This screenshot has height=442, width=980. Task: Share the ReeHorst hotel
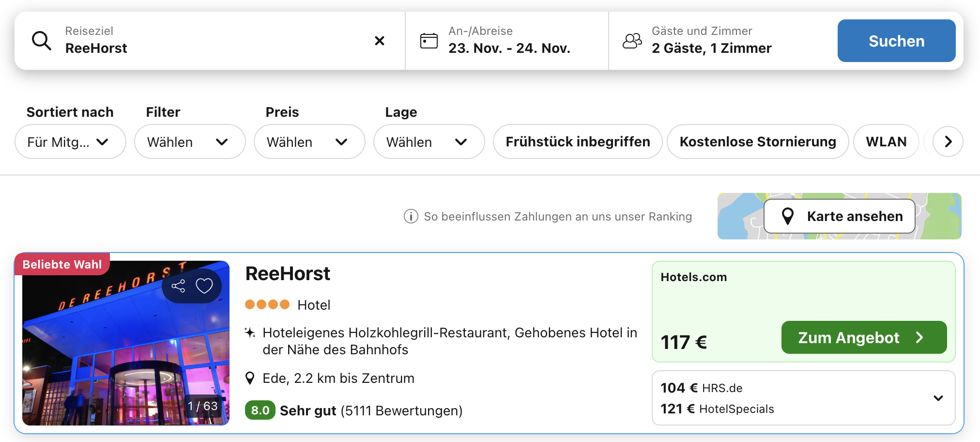click(x=178, y=286)
